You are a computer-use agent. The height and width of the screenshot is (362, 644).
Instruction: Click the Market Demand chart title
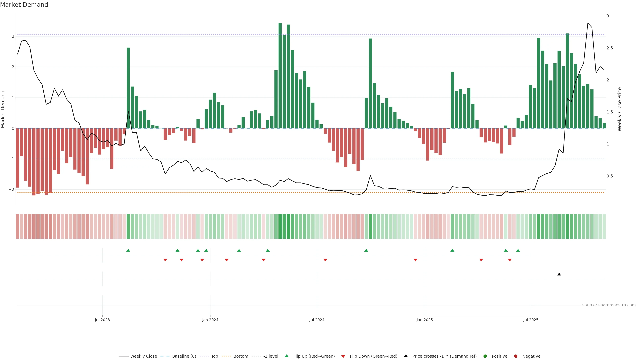pyautogui.click(x=24, y=5)
